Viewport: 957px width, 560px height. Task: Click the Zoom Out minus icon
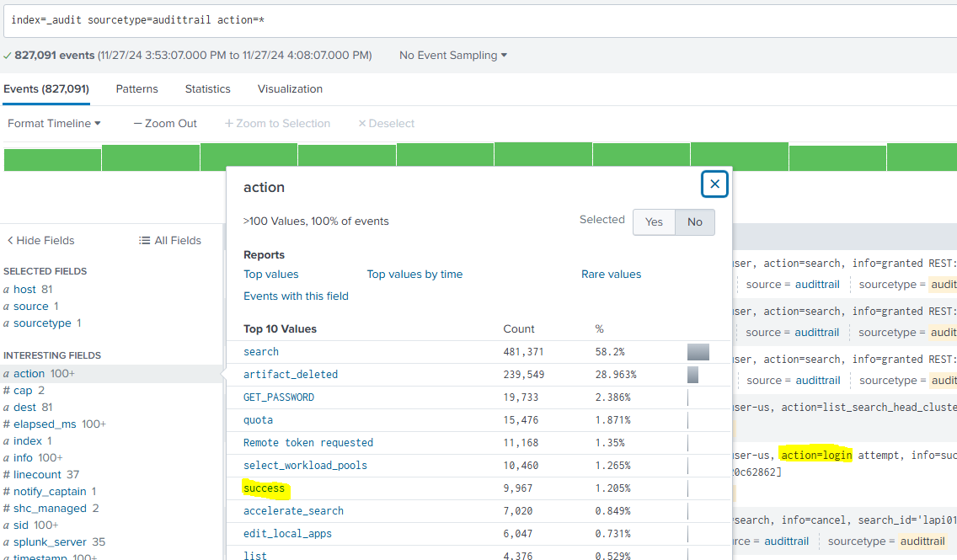(137, 124)
